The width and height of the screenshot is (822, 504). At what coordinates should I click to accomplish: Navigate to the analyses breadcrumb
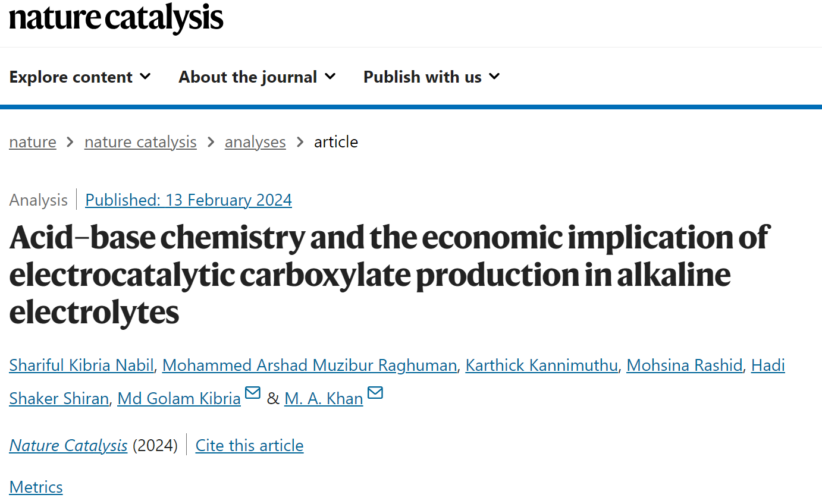click(x=255, y=142)
